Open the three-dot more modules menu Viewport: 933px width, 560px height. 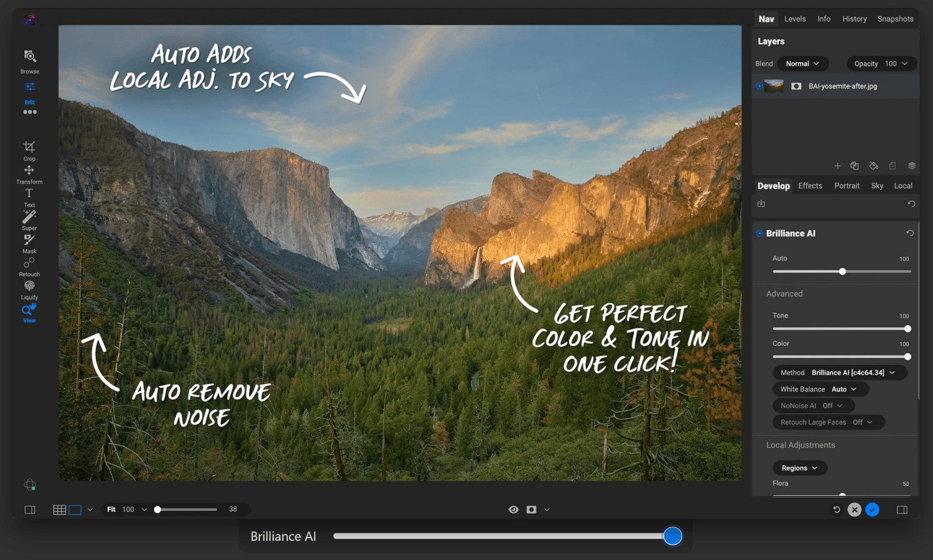[29, 112]
